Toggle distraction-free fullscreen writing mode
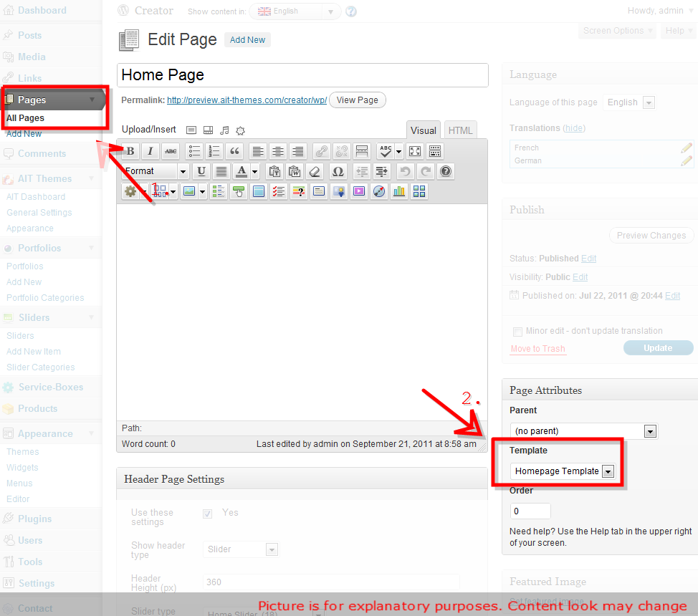This screenshot has height=616, width=698. [415, 151]
